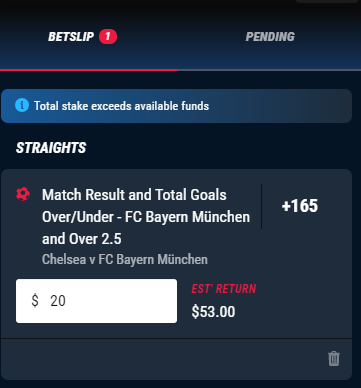Viewport: 361px width, 388px height.
Task: Click the STRAIGHTS section heading
Action: click(51, 148)
